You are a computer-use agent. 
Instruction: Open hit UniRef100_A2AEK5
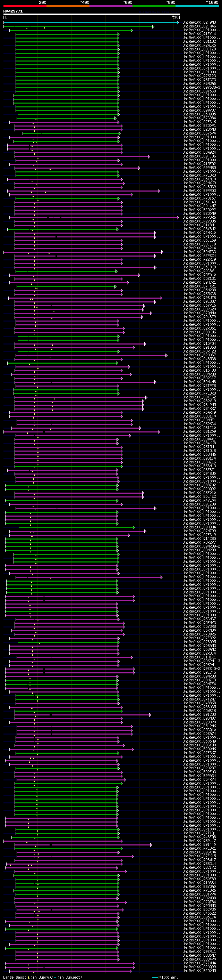[x=199, y=46]
